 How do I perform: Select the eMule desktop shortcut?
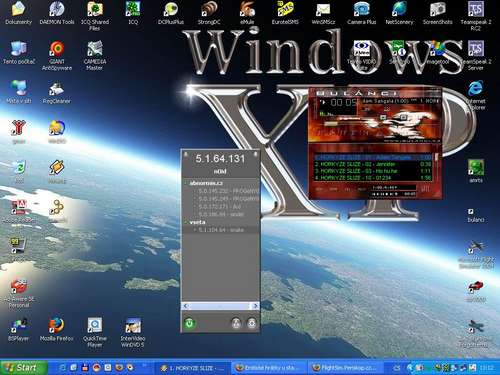pos(247,13)
